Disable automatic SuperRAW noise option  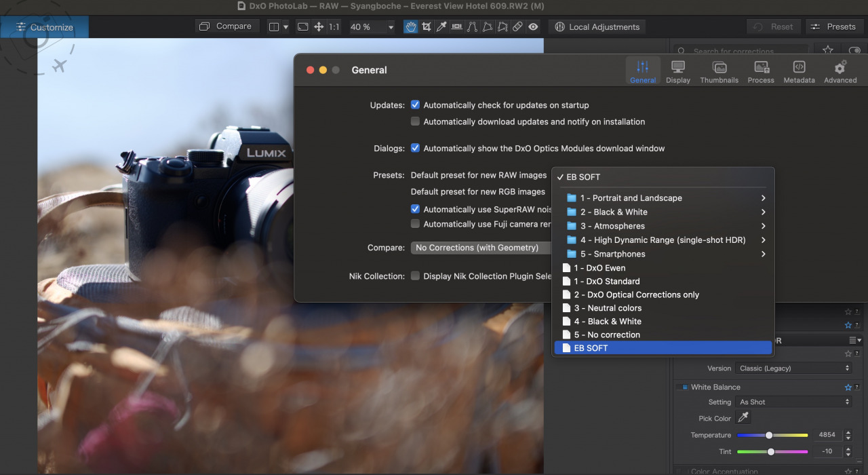(x=416, y=209)
